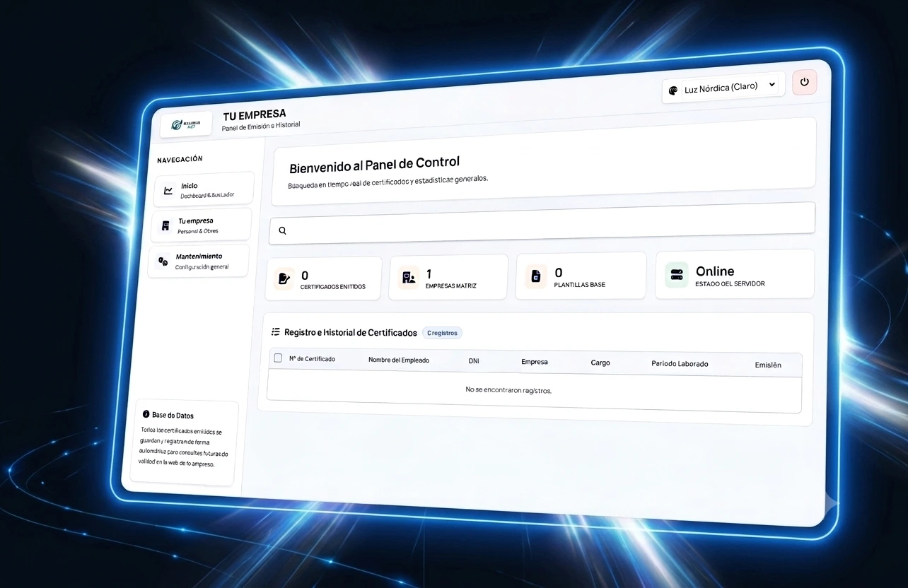
Task: Focus the certificate search field
Action: [542, 224]
